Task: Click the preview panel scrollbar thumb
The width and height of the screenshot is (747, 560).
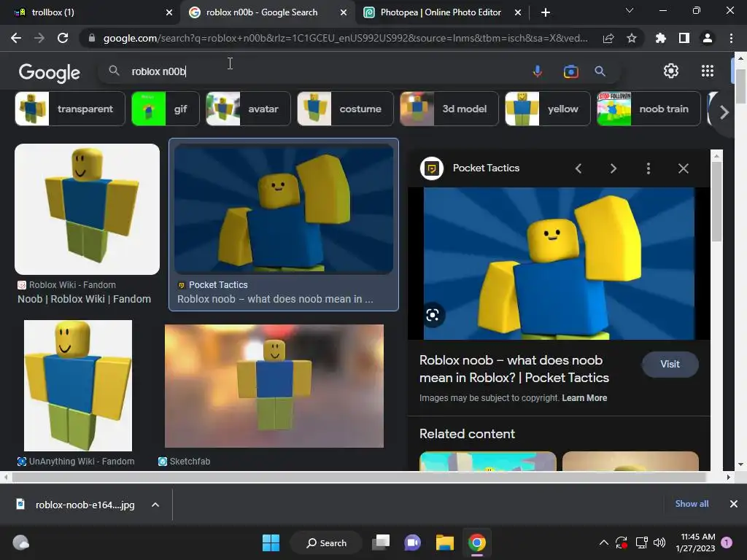Action: pos(716,201)
